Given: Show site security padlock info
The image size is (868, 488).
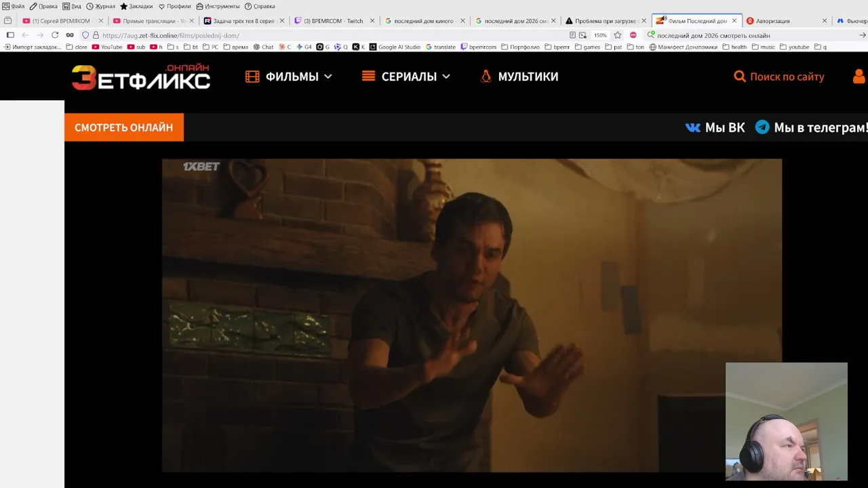Looking at the screenshot, I should tap(96, 35).
